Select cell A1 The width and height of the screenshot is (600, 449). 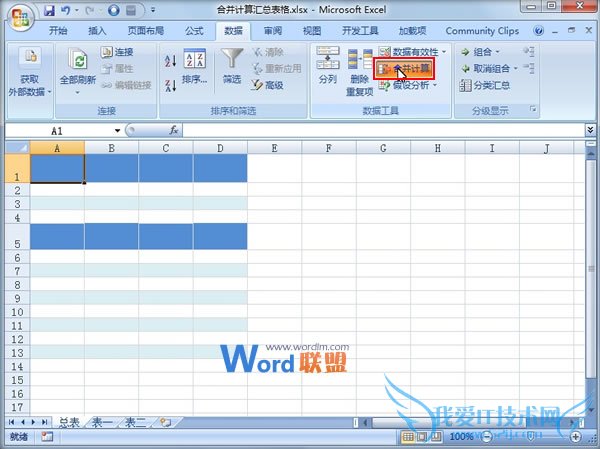[57, 168]
